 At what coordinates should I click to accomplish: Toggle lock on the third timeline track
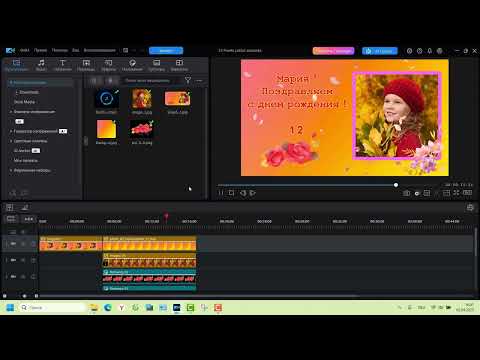pyautogui.click(x=33, y=276)
